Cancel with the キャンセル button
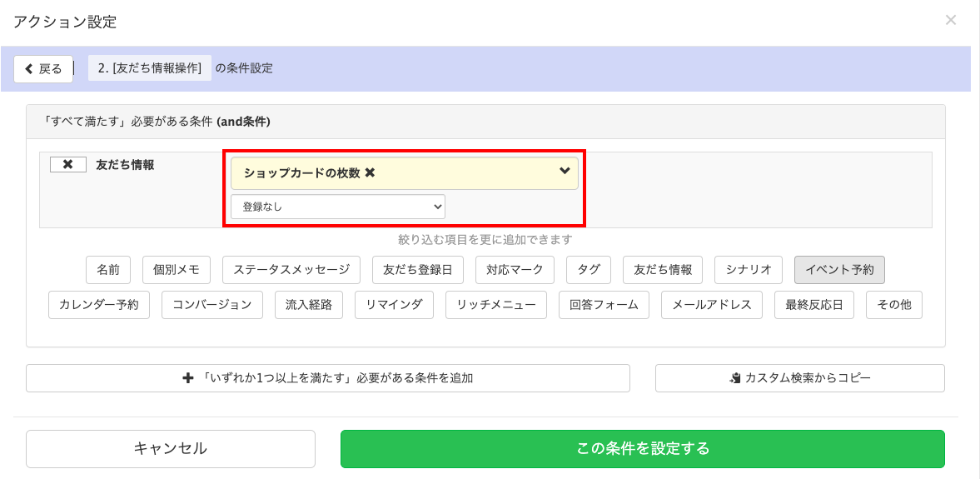The width and height of the screenshot is (980, 479). [171, 449]
